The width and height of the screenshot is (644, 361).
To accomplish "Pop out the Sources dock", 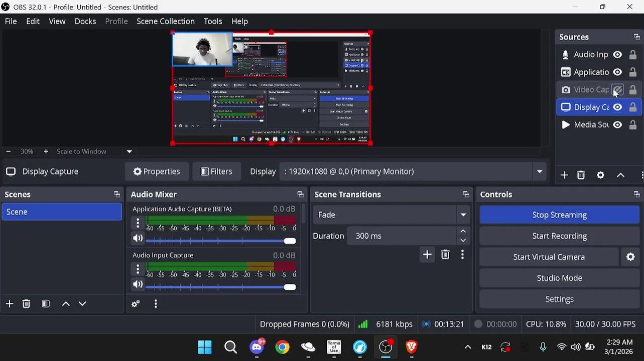I will 636,37.
